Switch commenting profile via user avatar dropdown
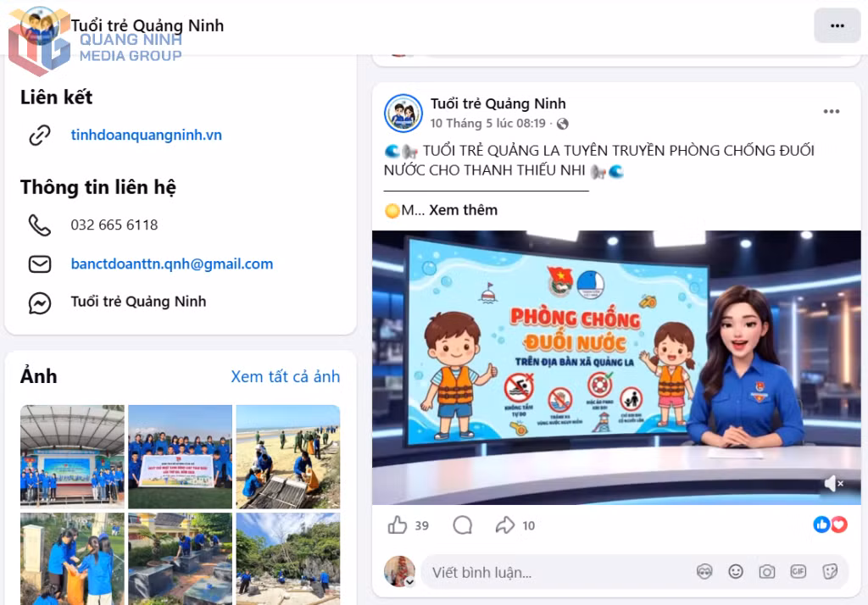Screen dimensions: 868x605 coord(399,571)
